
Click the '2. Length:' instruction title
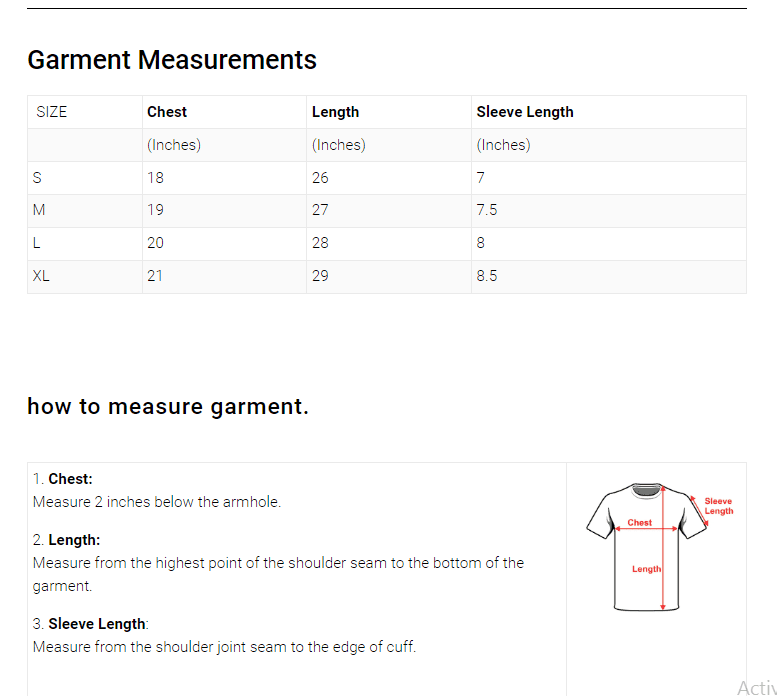click(x=67, y=540)
